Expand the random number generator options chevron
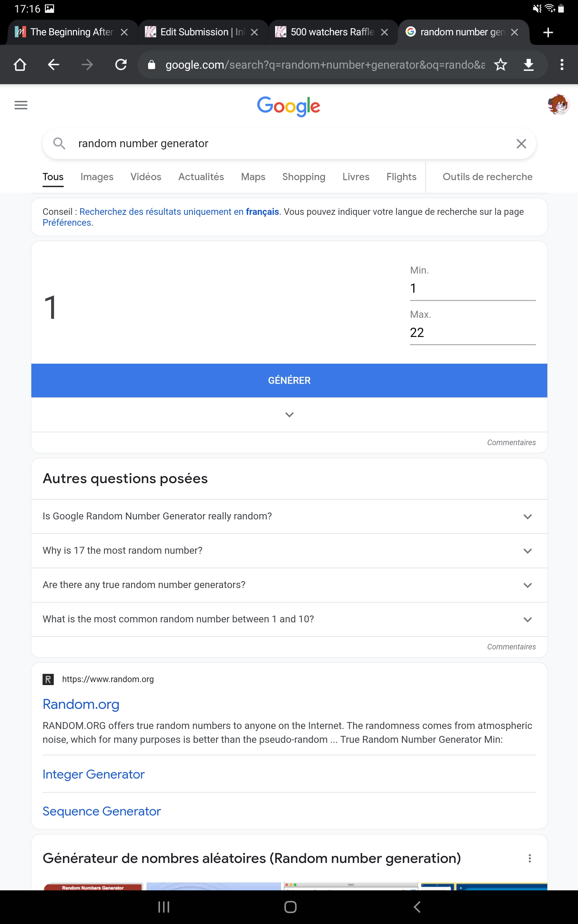Screen dimensions: 578x924 point(289,415)
